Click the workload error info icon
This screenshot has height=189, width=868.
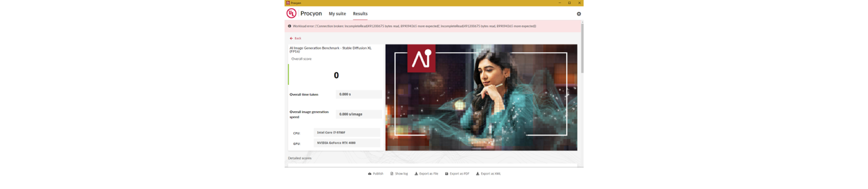[x=289, y=26]
